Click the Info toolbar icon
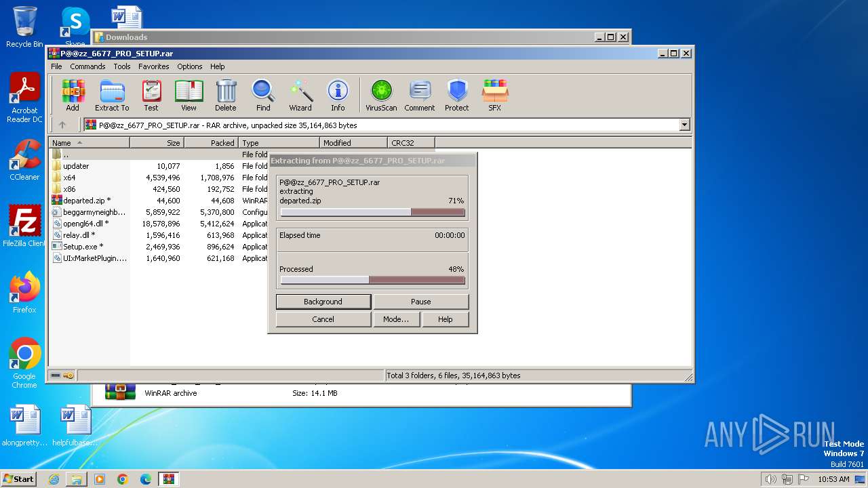Image resolution: width=868 pixels, height=488 pixels. click(338, 95)
